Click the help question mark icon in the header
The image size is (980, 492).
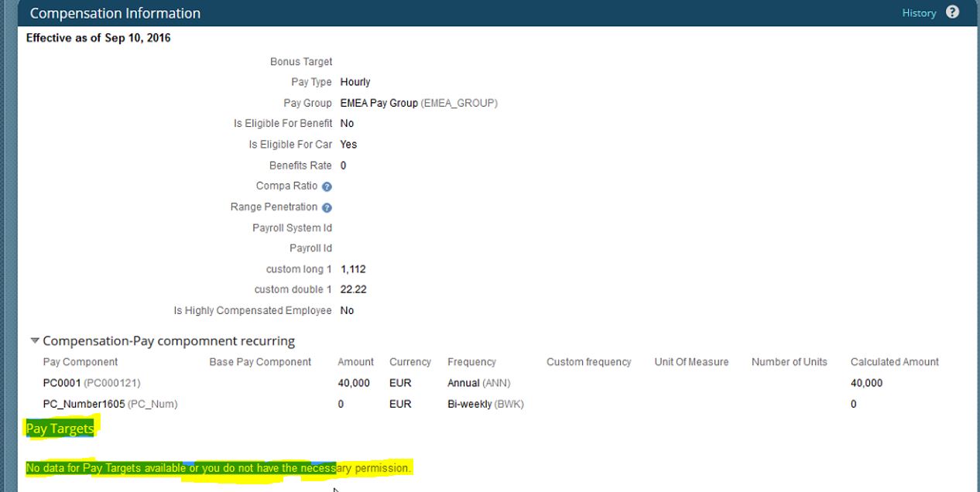coord(952,12)
